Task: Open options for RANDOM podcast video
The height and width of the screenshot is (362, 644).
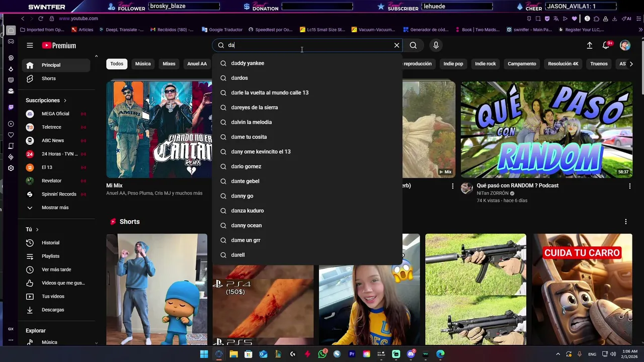Action: tap(629, 186)
